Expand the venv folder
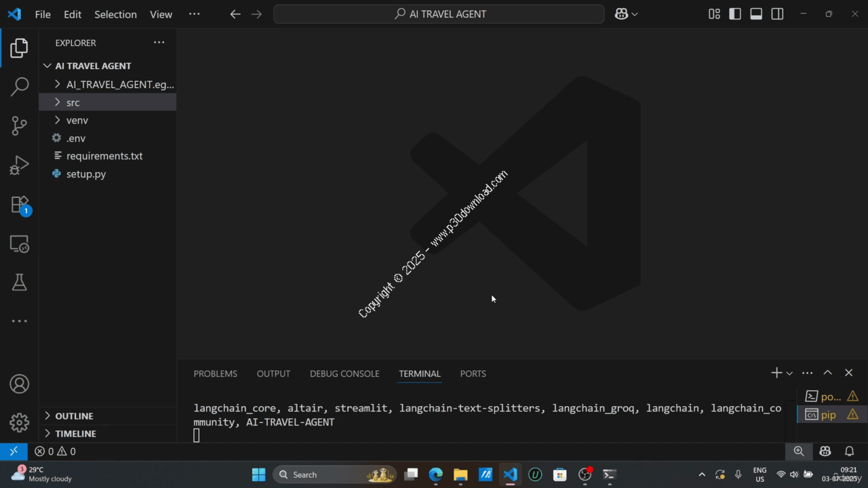Viewport: 868px width, 488px height. [108, 120]
